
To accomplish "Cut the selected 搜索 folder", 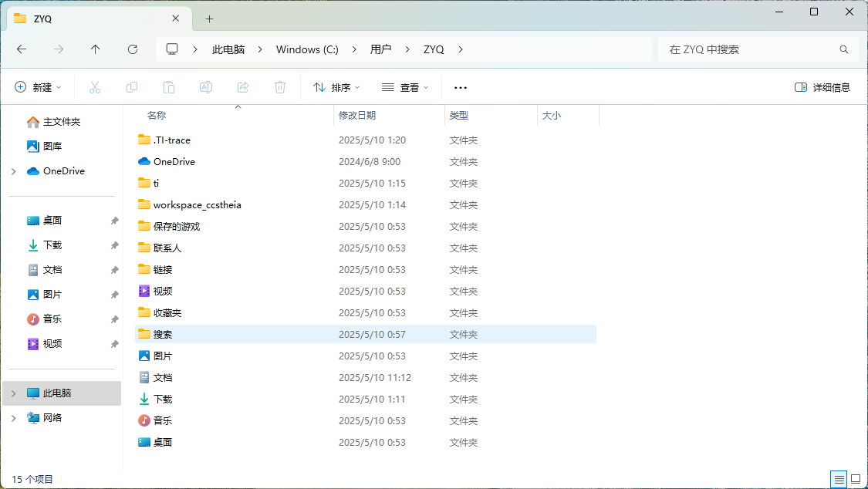I will point(94,86).
